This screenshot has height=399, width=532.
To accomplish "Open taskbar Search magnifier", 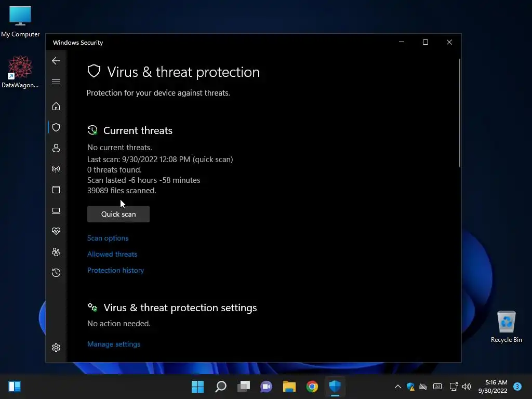I will pyautogui.click(x=221, y=387).
